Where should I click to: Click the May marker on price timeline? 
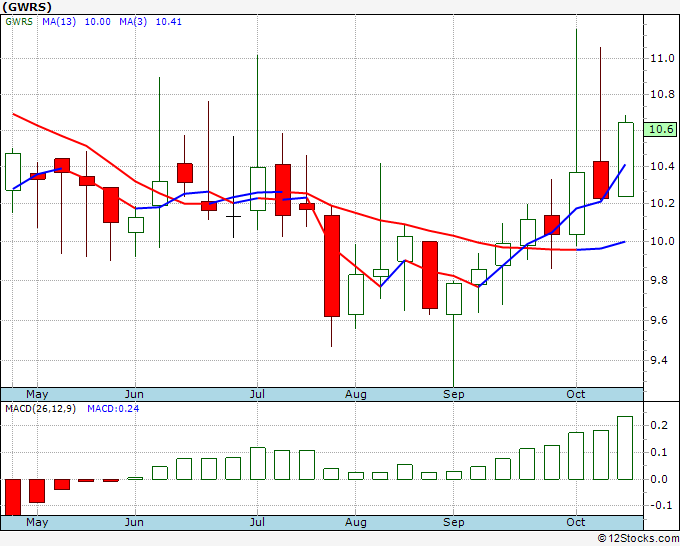click(37, 394)
